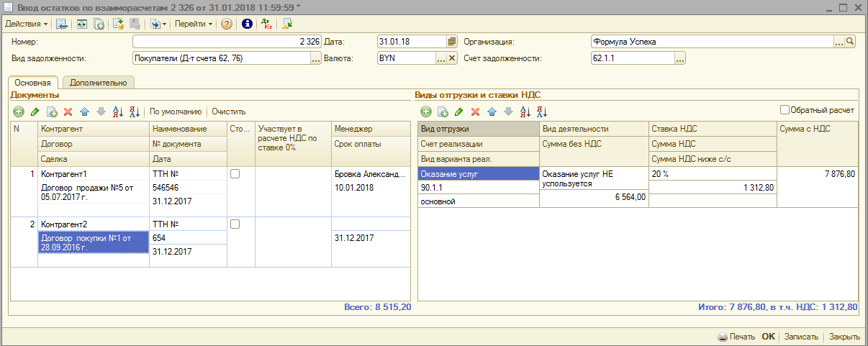Open the Действия dropdown menu
The image size is (868, 346).
point(27,24)
